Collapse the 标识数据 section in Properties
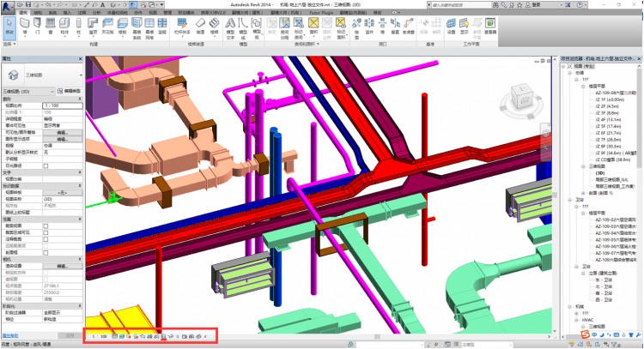This screenshot has height=349, width=644. tap(80, 186)
